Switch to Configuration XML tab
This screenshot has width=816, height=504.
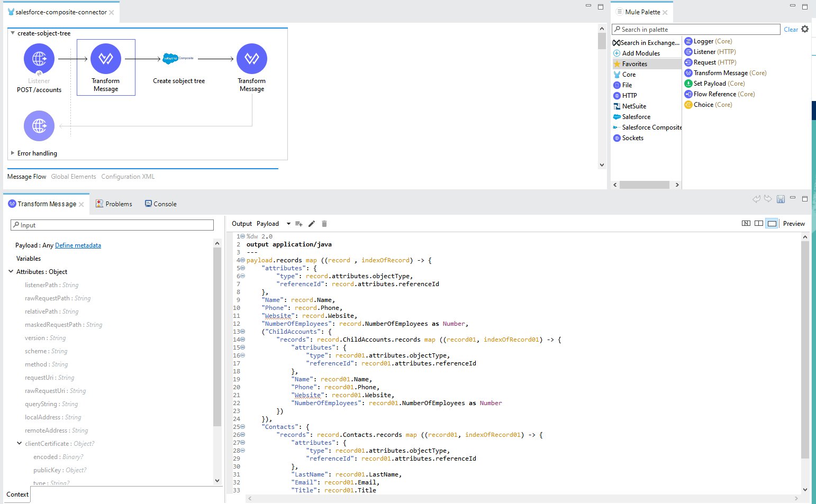click(x=128, y=177)
